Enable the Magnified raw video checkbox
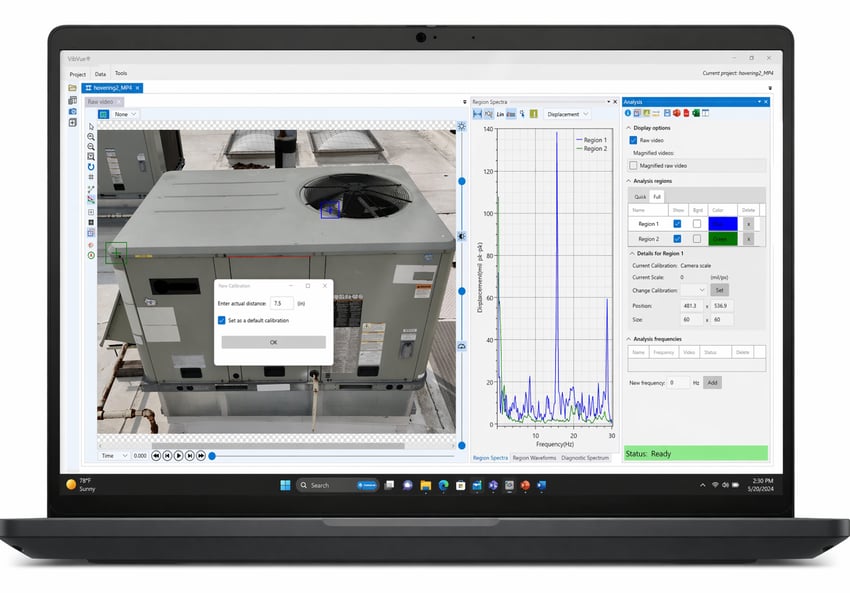 point(633,165)
